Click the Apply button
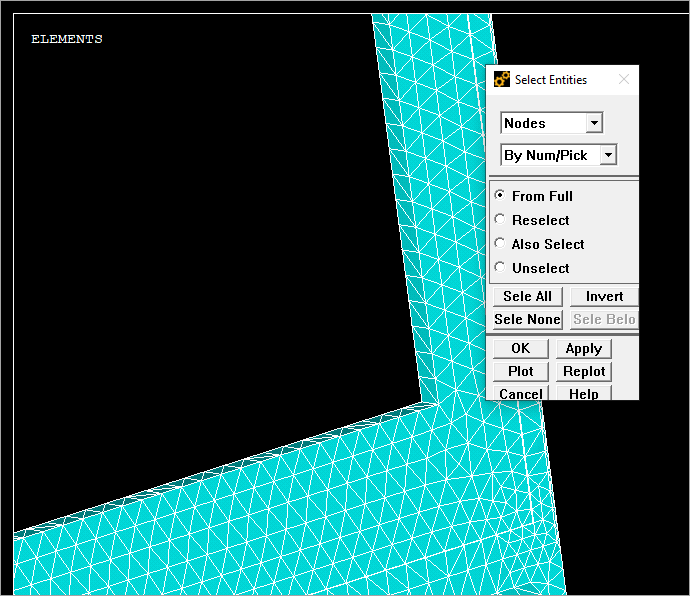This screenshot has width=690, height=596. coord(584,349)
